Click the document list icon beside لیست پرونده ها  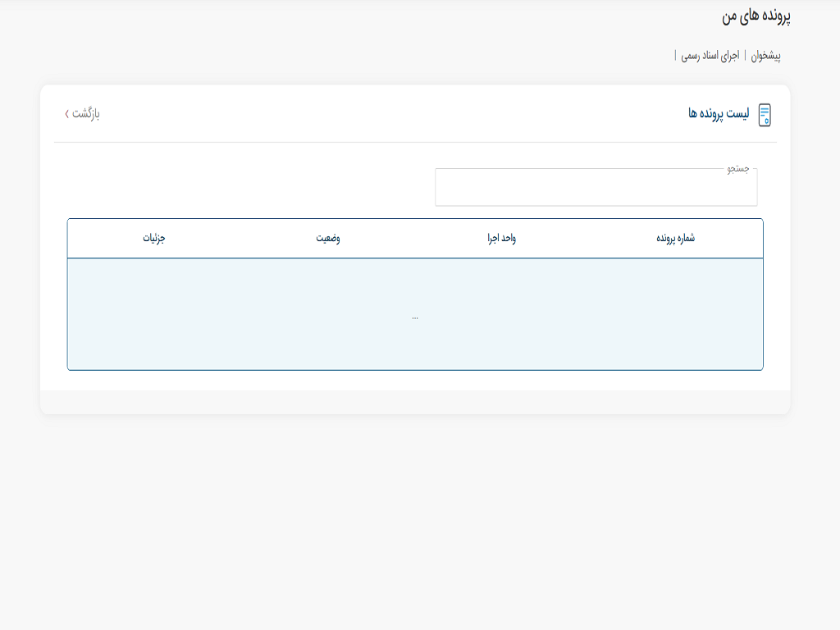tap(765, 115)
